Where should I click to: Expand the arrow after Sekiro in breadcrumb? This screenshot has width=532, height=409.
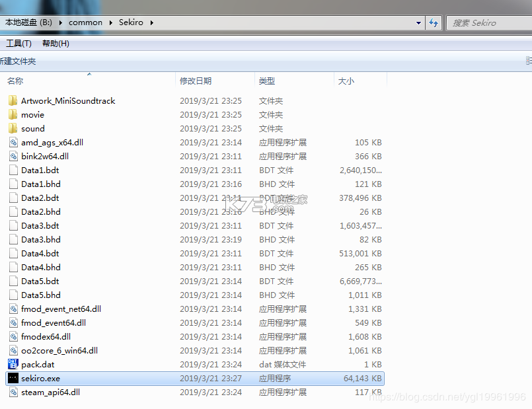point(151,22)
